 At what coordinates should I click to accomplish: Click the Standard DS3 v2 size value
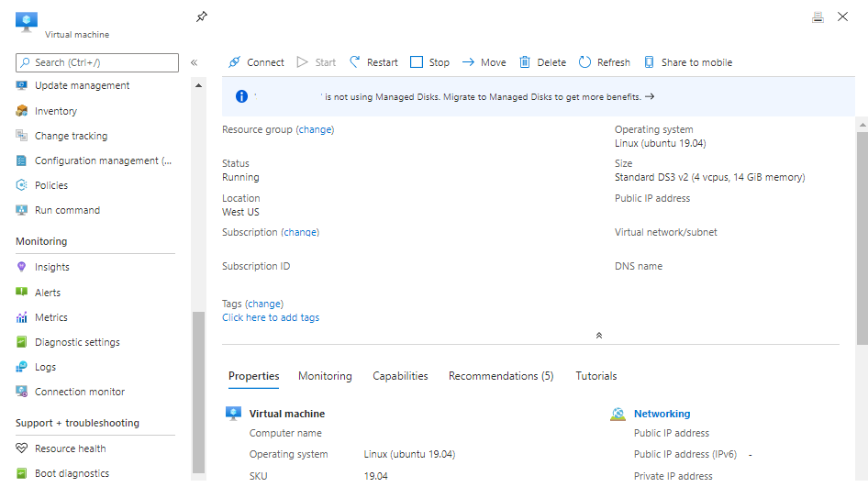click(x=709, y=178)
